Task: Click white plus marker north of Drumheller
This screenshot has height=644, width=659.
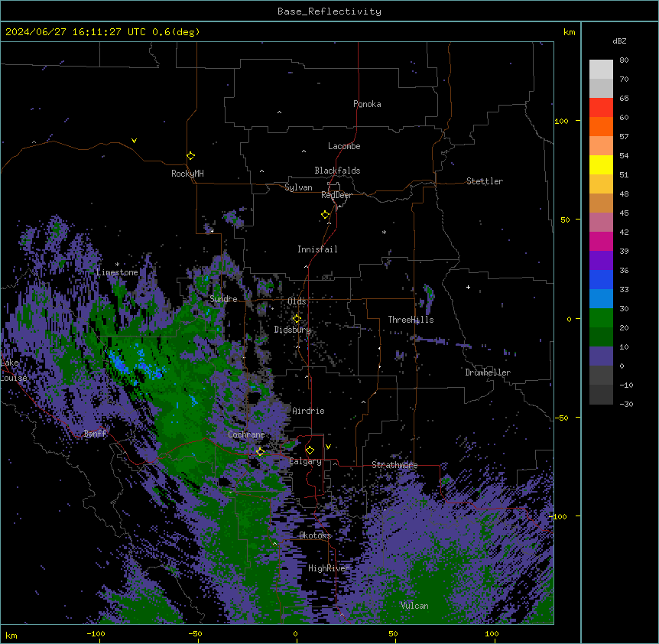Action: (468, 287)
